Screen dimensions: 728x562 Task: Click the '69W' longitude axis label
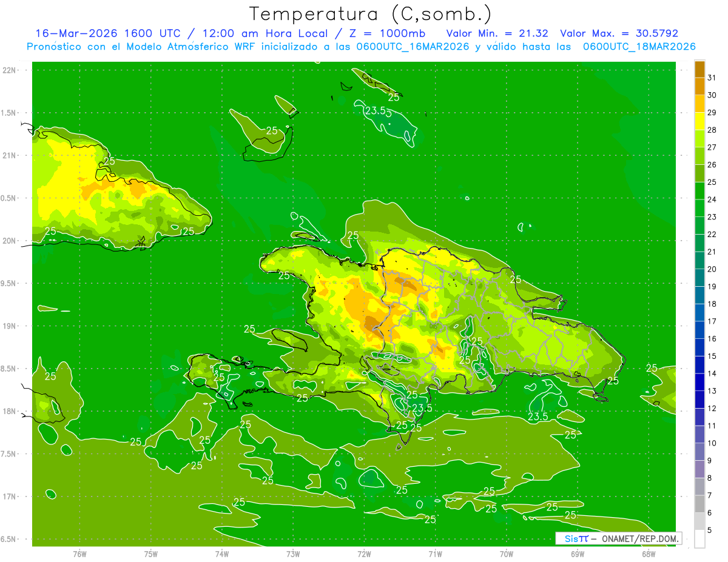[x=577, y=554]
